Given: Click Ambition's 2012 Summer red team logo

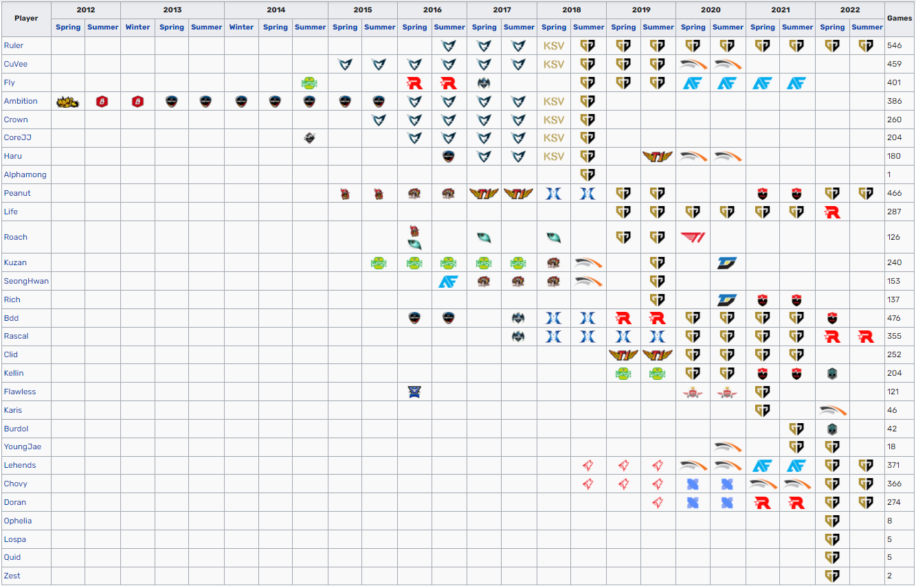Looking at the screenshot, I should point(103,102).
